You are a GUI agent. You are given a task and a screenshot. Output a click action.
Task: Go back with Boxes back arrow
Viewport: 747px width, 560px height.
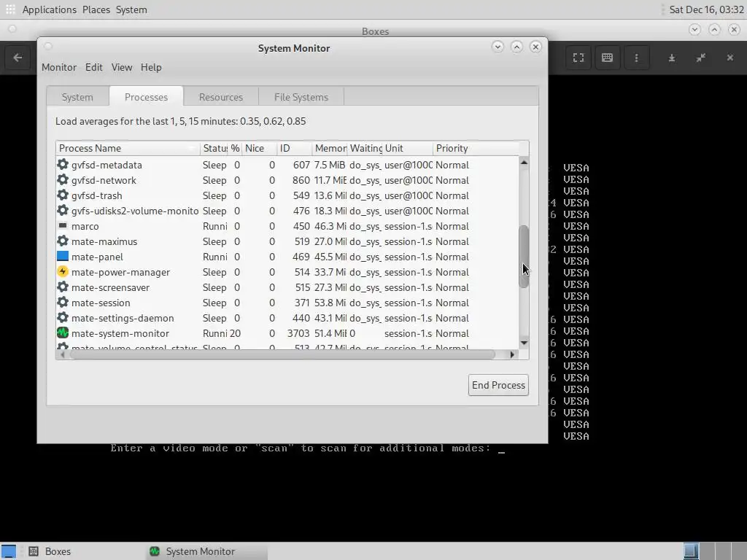coord(18,58)
